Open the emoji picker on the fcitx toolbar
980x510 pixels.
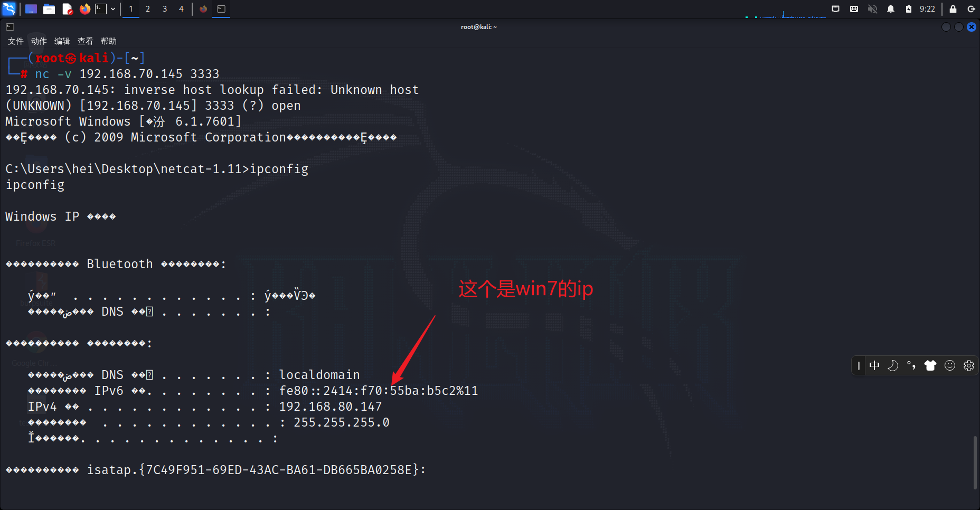(950, 365)
